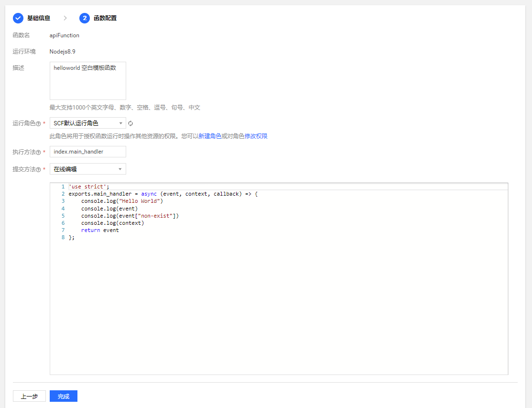Open the 在线编辑 submit method dropdown

tap(88, 169)
